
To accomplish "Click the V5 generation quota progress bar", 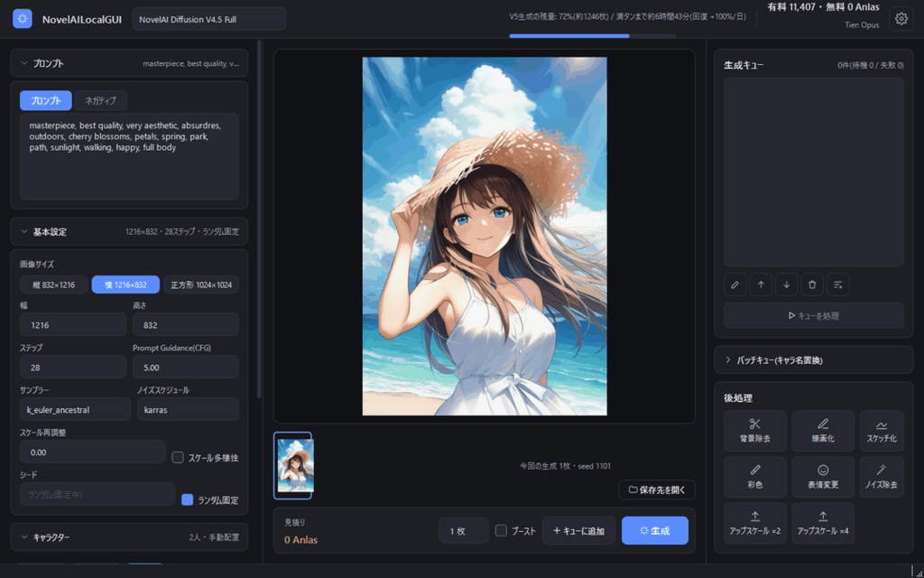I will [x=593, y=36].
